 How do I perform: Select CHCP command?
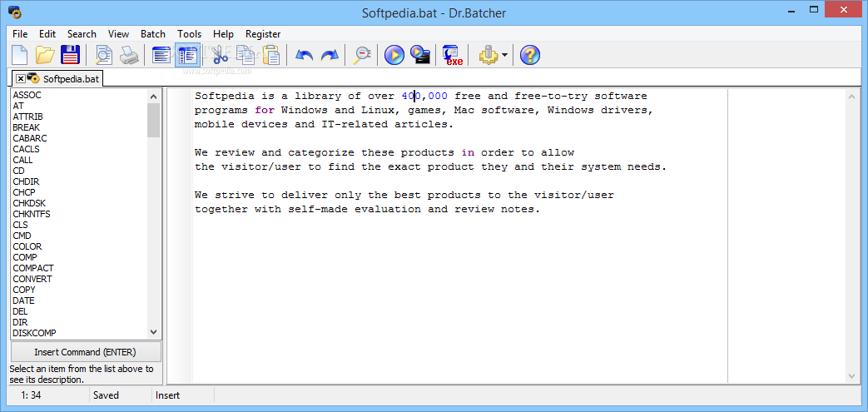point(78,192)
